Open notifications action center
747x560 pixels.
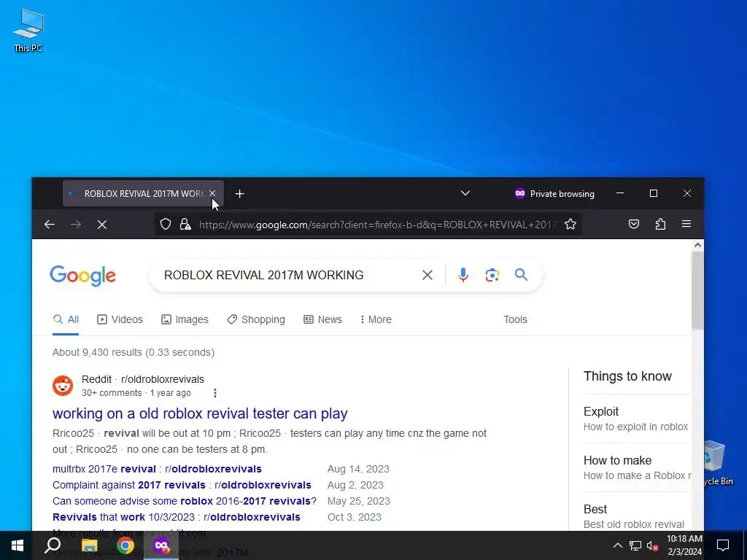[723, 545]
